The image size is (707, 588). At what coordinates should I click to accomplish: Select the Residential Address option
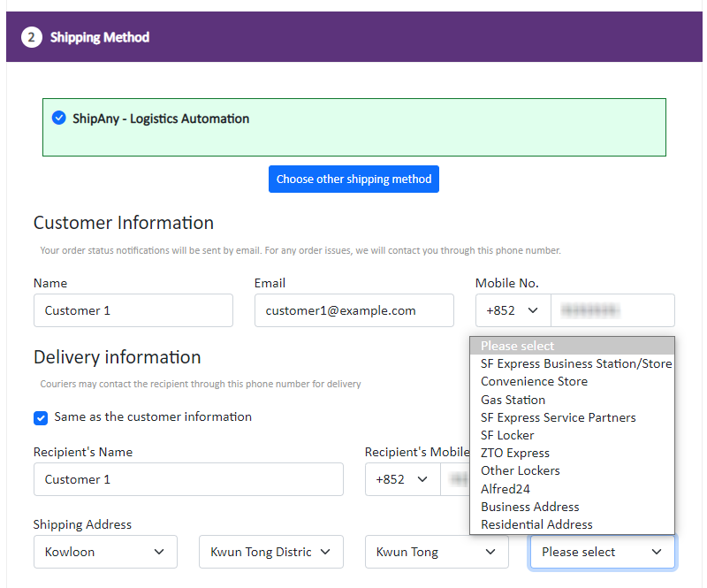pyautogui.click(x=572, y=524)
